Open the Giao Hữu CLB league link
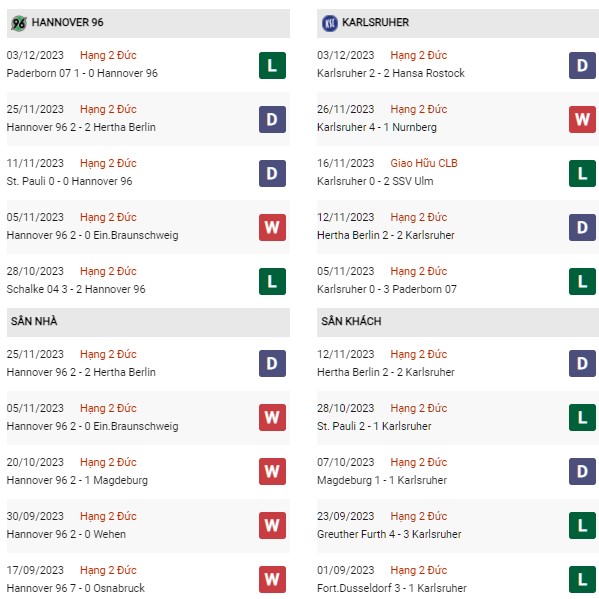 pyautogui.click(x=424, y=163)
